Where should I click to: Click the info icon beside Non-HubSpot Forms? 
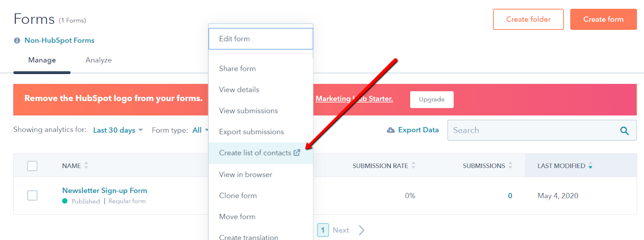(x=17, y=41)
